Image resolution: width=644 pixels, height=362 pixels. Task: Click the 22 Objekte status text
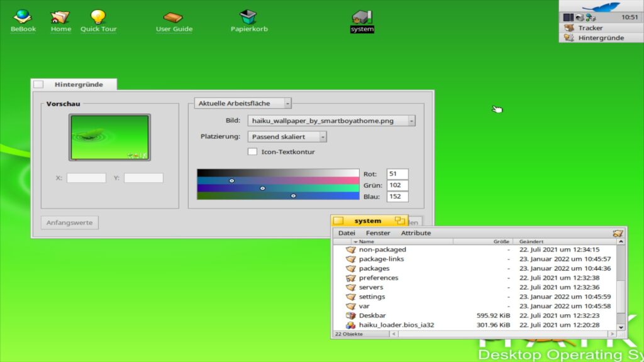pos(348,334)
